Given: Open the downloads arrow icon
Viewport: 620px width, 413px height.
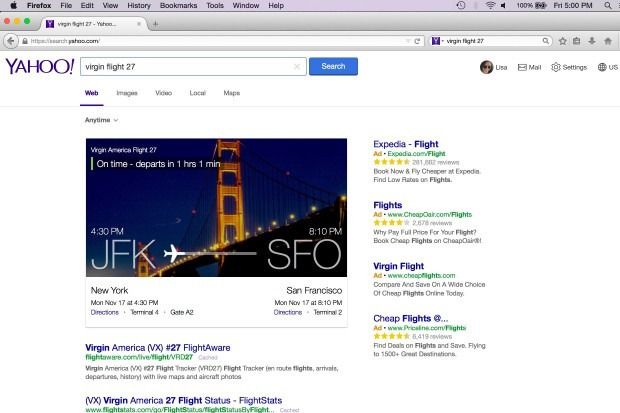Looking at the screenshot, I should tap(592, 41).
